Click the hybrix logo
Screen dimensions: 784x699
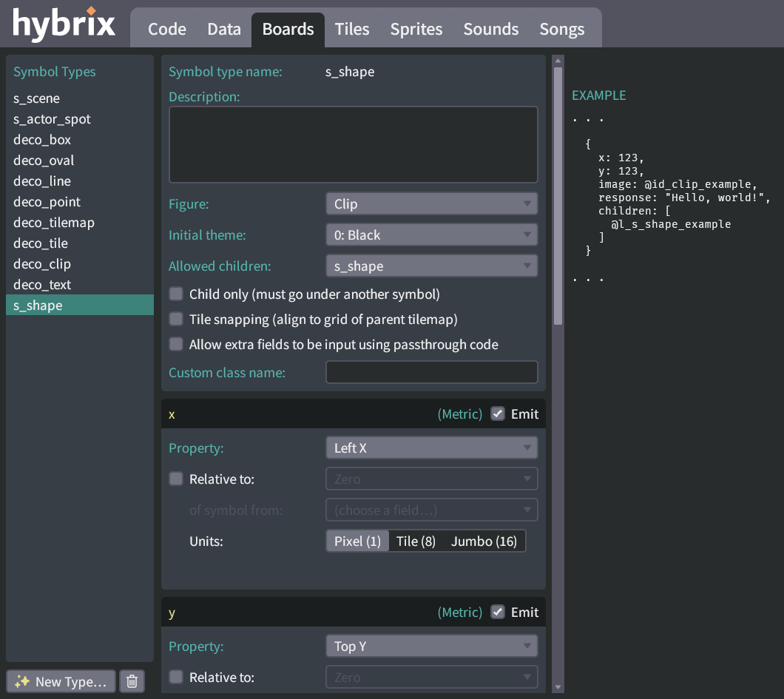[63, 24]
